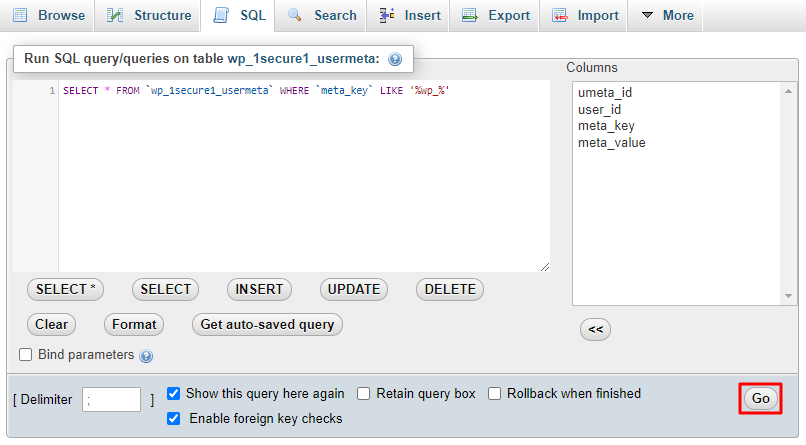The image size is (806, 445).
Task: Click the << insert column button
Action: [x=595, y=329]
